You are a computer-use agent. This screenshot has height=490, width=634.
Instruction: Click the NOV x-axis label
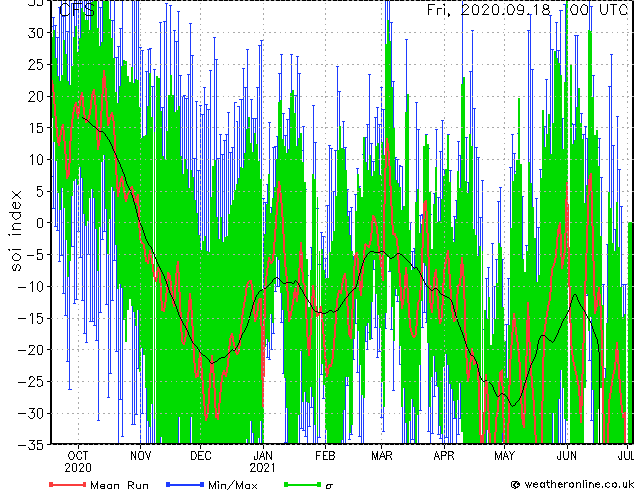141,454
